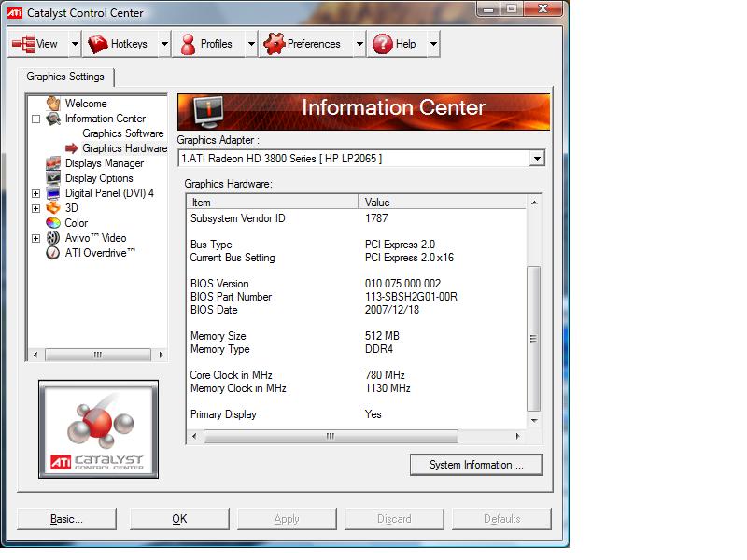The width and height of the screenshot is (747, 560).
Task: Click the Value column header
Action: 443,203
